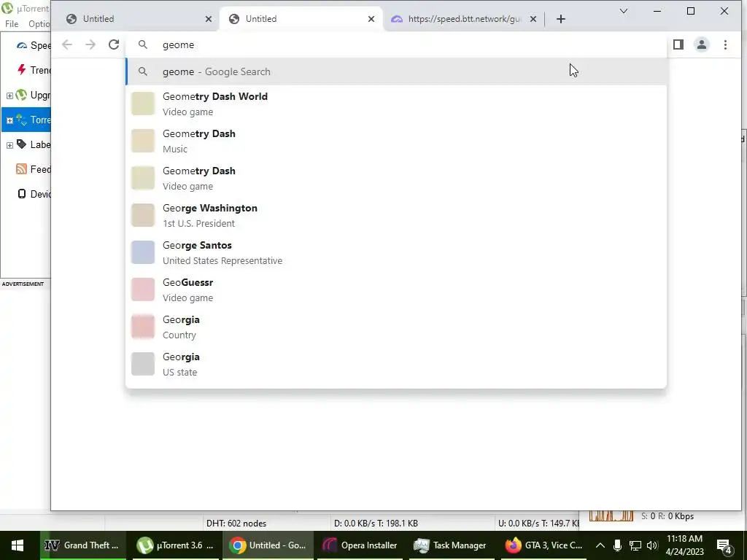Click the Labels tag icon

coord(21,144)
